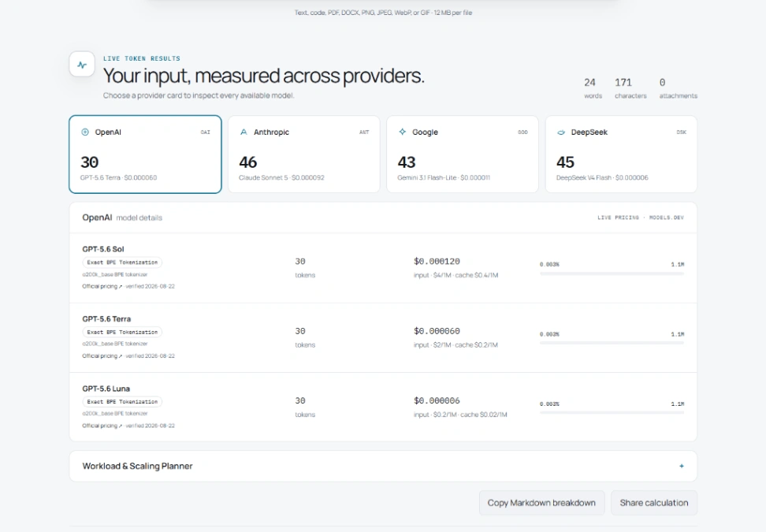Click the input cache pricing text $2/1M

pyautogui.click(x=456, y=345)
